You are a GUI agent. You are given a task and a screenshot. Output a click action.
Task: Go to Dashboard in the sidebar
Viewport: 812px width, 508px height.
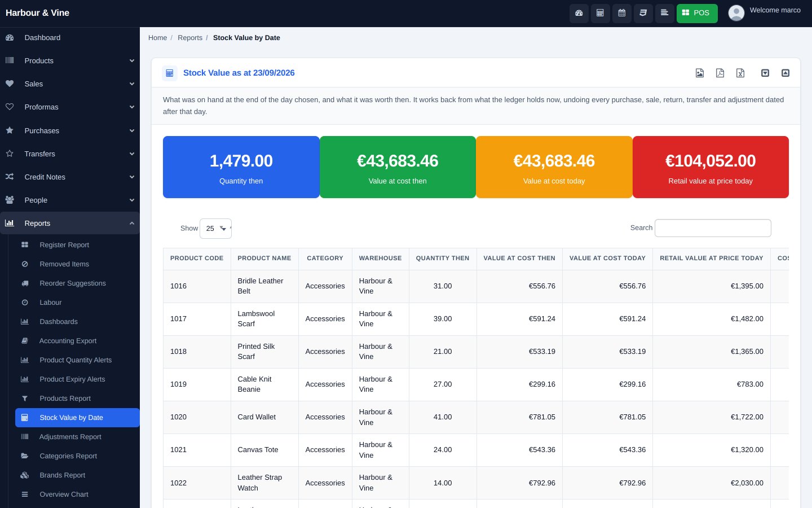[70, 38]
